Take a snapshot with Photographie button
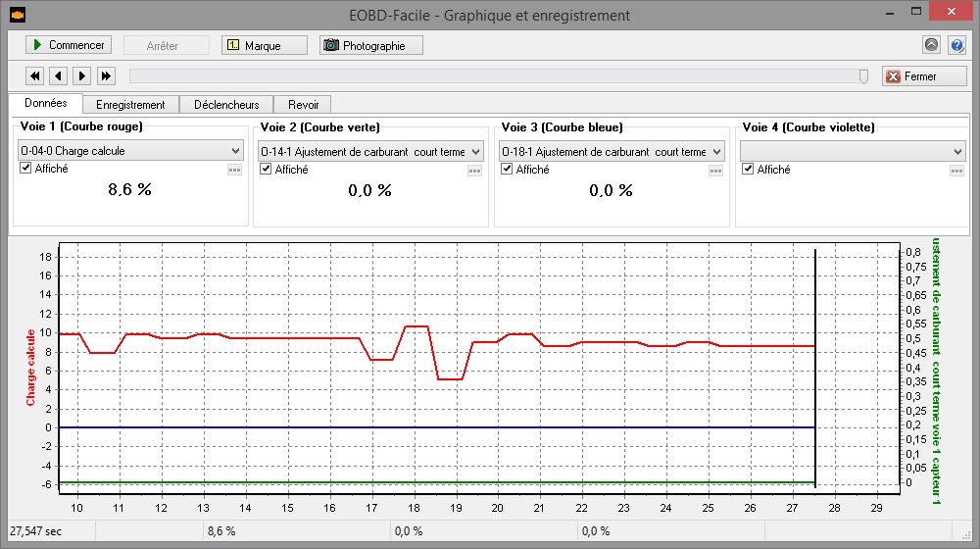 point(370,45)
